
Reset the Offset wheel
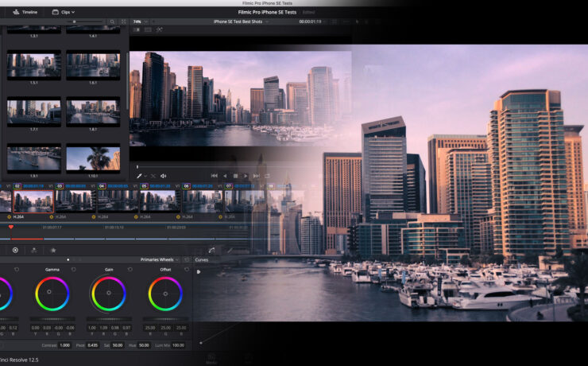[x=187, y=270]
